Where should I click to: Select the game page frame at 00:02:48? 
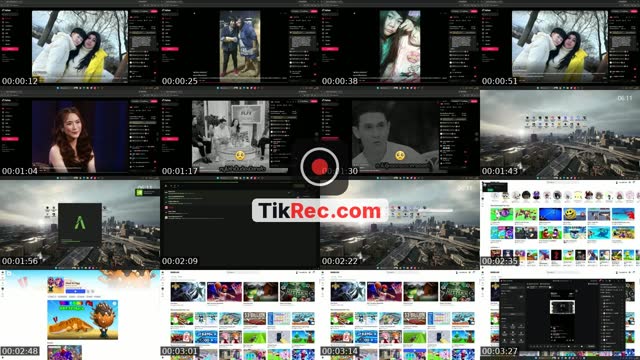pos(80,315)
